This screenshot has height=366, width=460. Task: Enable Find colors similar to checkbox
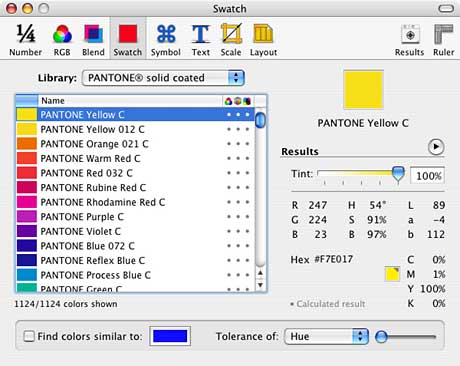coord(29,336)
